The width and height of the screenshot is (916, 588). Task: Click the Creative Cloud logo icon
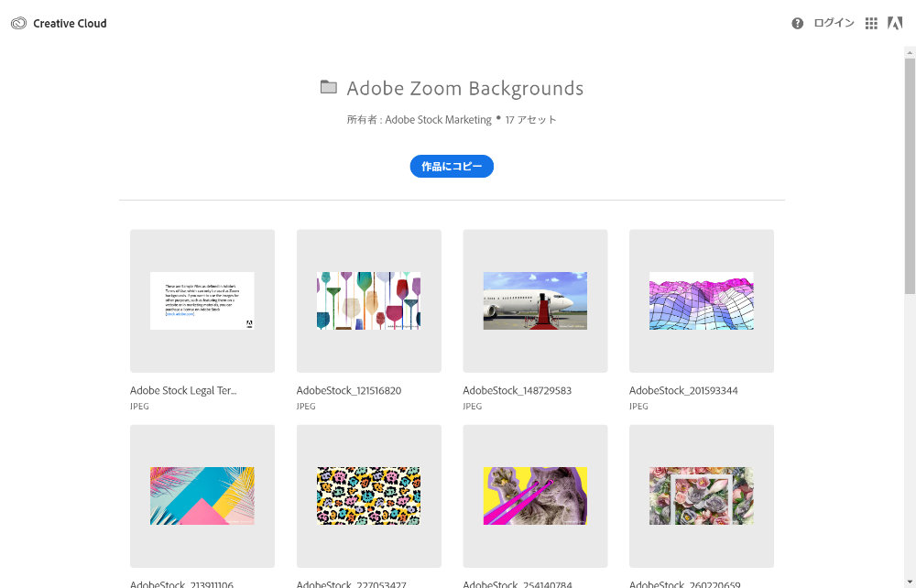[x=18, y=24]
